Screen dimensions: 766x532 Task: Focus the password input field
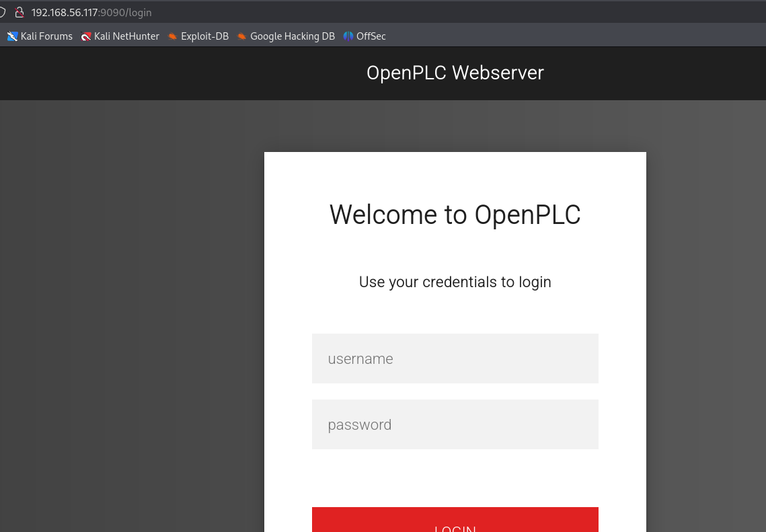point(455,424)
